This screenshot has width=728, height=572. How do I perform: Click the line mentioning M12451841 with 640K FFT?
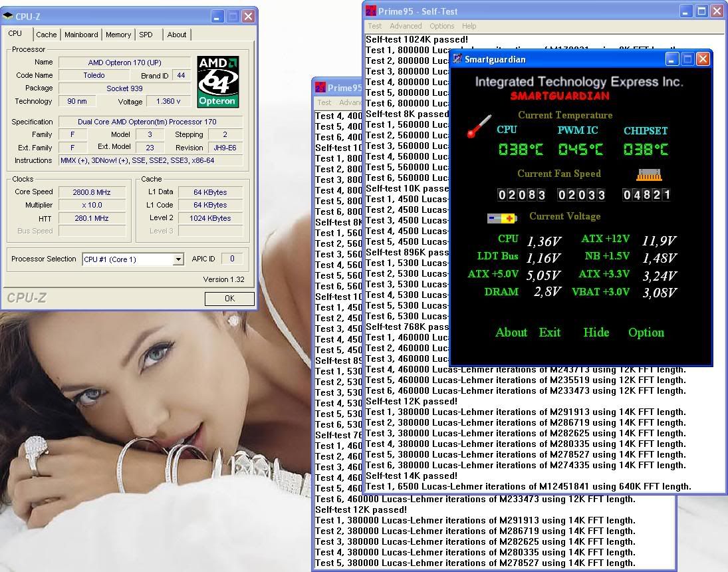coord(529,486)
